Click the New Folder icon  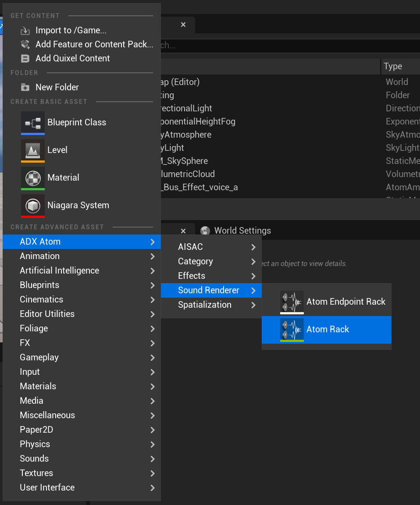coord(25,87)
